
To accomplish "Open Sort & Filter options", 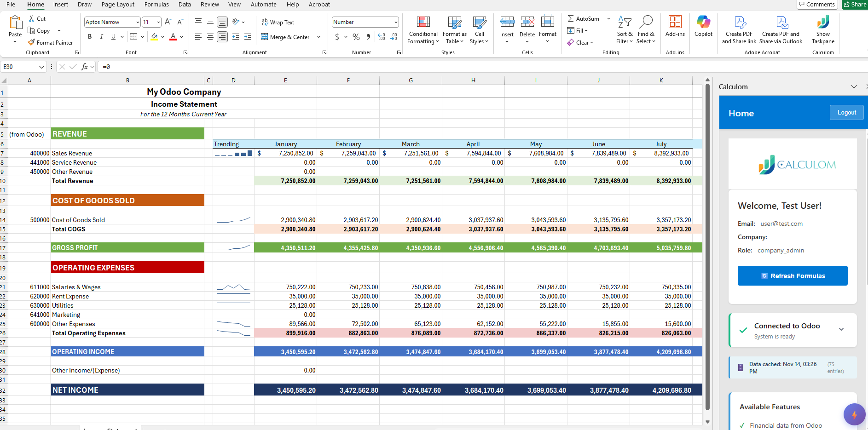I will [x=625, y=30].
